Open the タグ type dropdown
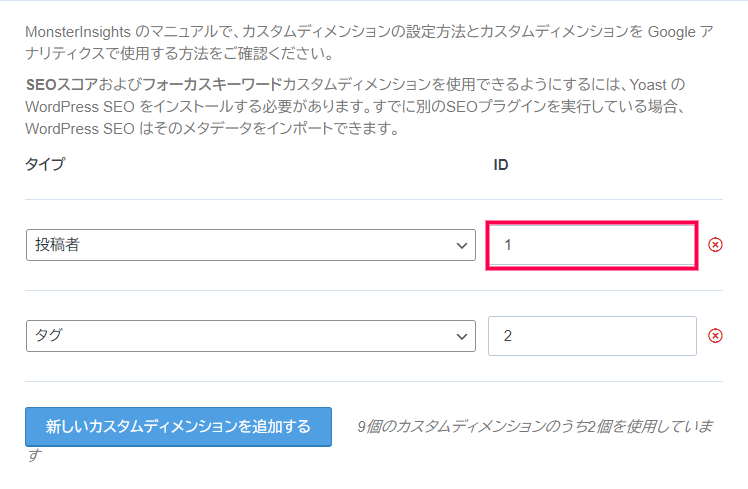The image size is (748, 489). click(250, 336)
